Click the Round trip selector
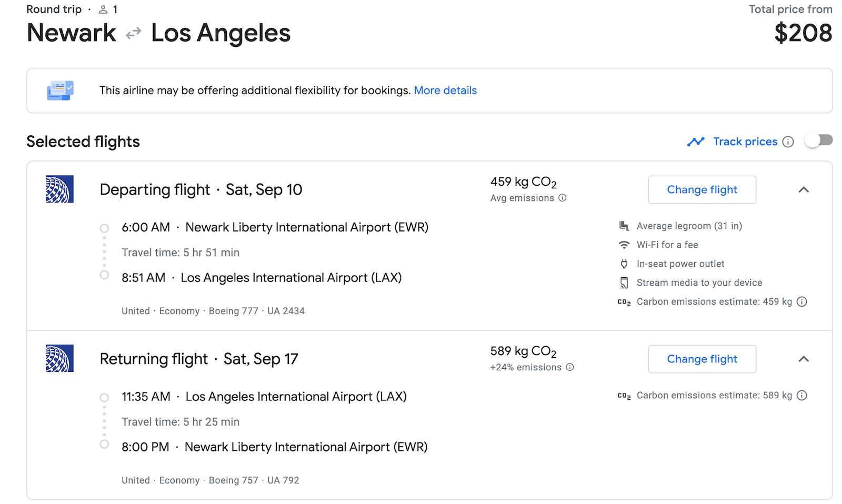The height and width of the screenshot is (504, 842). pyautogui.click(x=54, y=9)
